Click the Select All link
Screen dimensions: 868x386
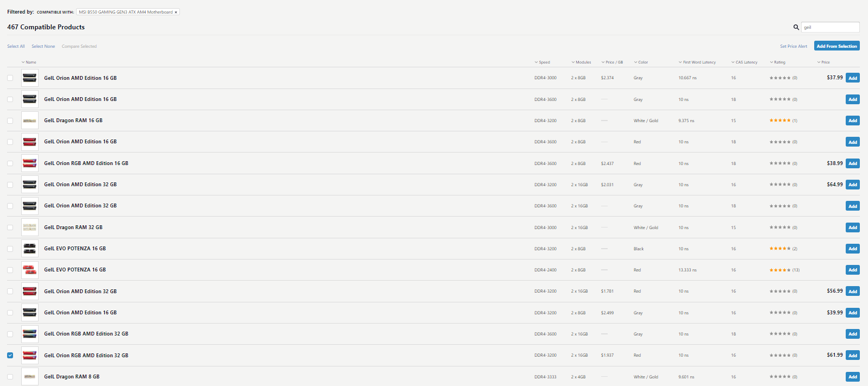tap(16, 46)
